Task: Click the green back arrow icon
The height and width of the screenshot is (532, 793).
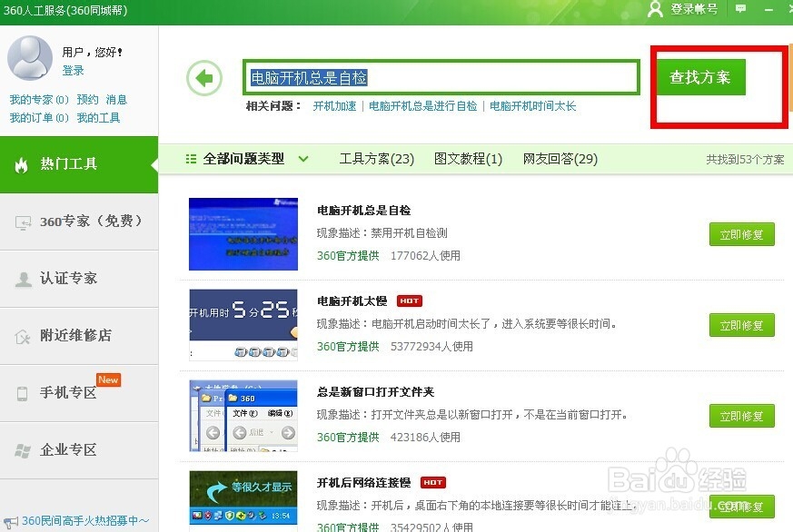Action: click(x=204, y=78)
